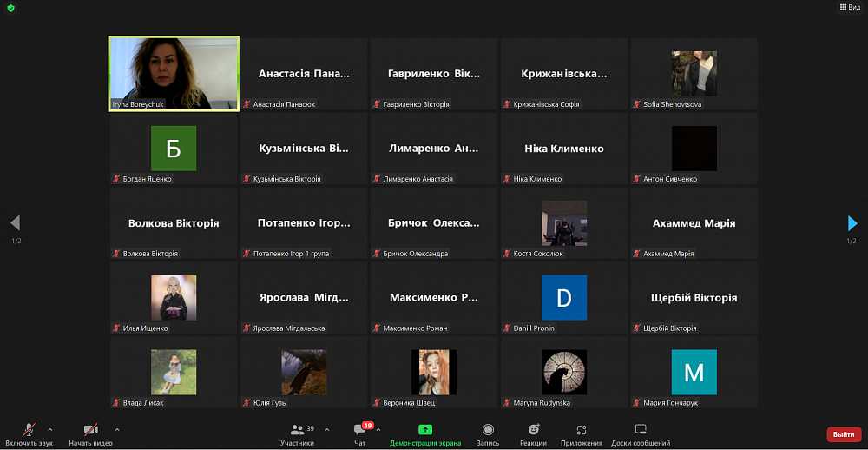Start recording with the Запись icon
Viewport: 868px width, 450px height.
pos(488,429)
